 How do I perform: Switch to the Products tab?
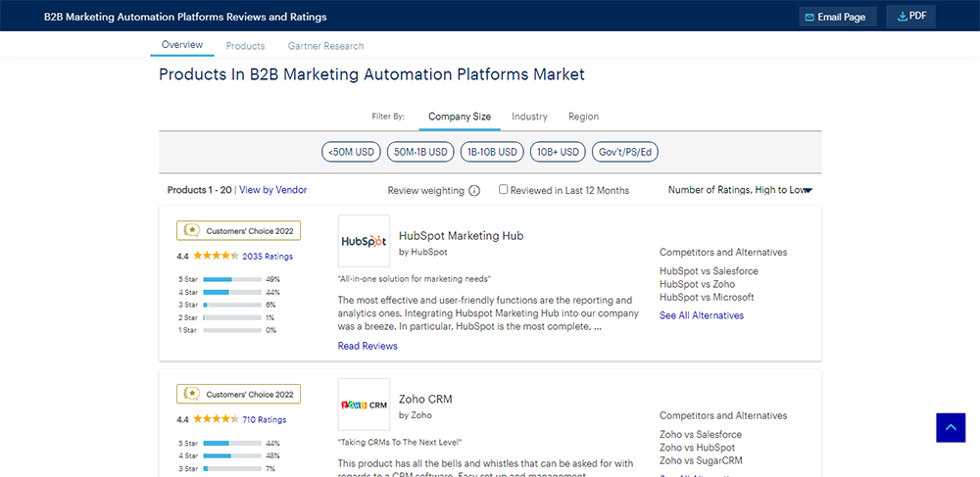pos(245,46)
